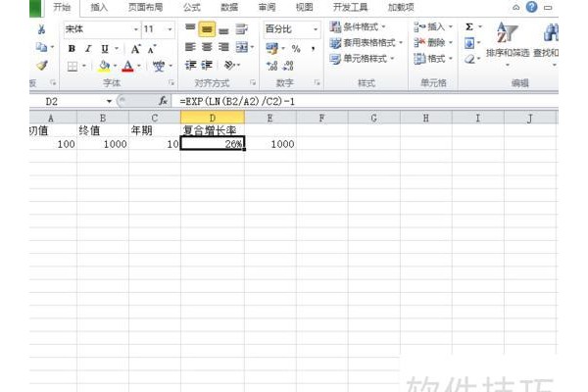Apply comma style
This screenshot has height=392, width=588.
[x=313, y=49]
